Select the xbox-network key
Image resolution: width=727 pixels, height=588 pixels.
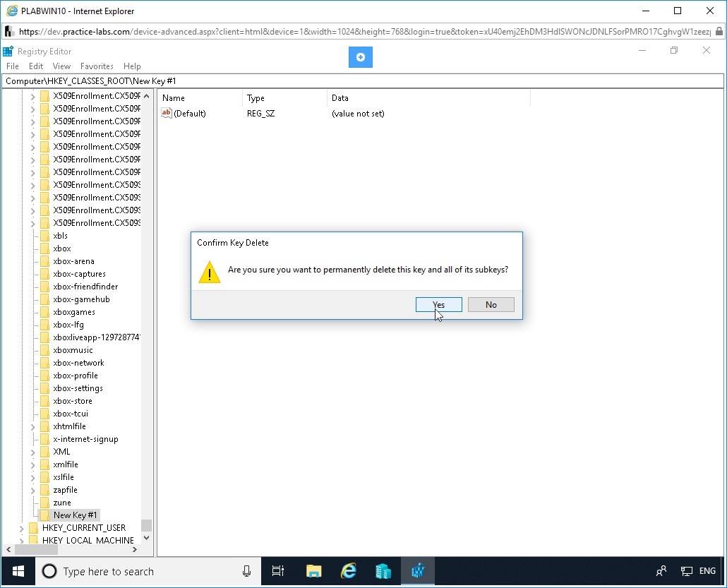[x=78, y=363]
